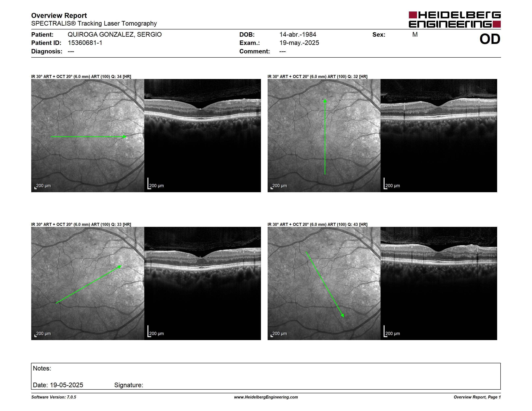Click the Date: 19-05-2025 entry
This screenshot has width=532, height=411.
click(x=58, y=385)
